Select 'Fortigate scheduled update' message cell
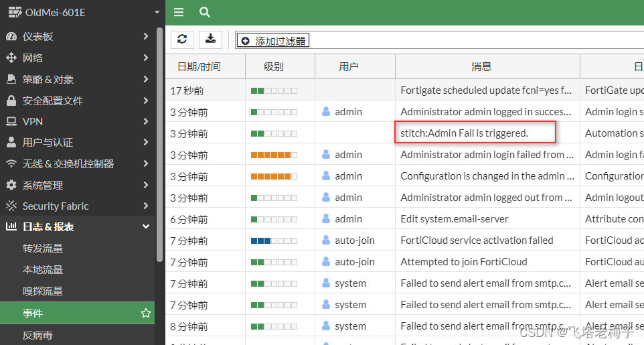 click(486, 90)
